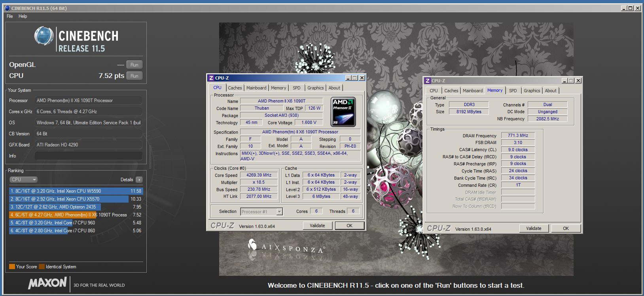Select the Core i7 CPU 960 ranking entry
Screen dimensions: 644x296
(x=76, y=223)
